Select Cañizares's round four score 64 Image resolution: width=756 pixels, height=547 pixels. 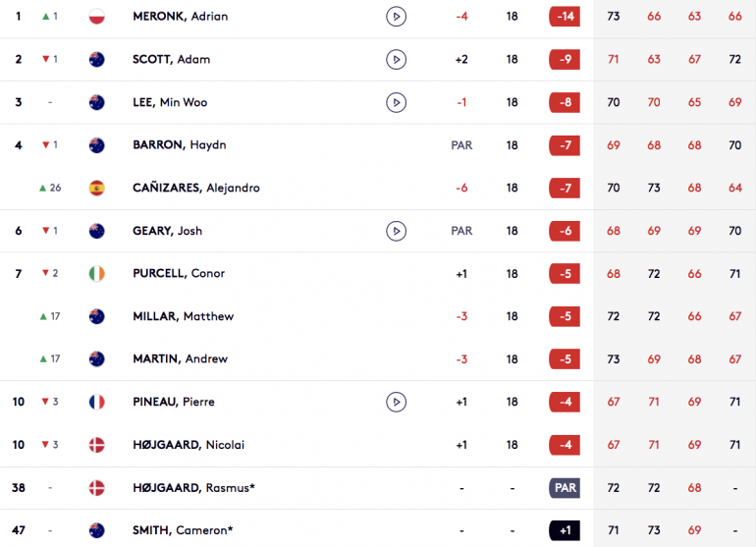pos(734,188)
